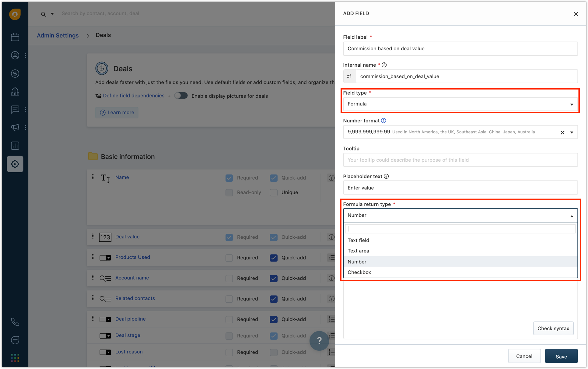Click the phone icon in the sidebar
The height and width of the screenshot is (369, 588).
[x=15, y=322]
